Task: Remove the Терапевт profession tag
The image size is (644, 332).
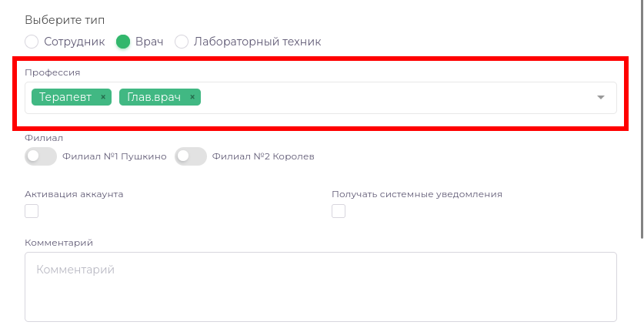Action: 102,97
